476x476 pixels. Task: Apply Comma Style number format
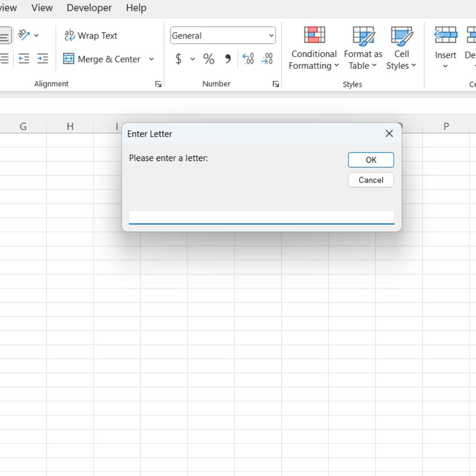tap(228, 59)
